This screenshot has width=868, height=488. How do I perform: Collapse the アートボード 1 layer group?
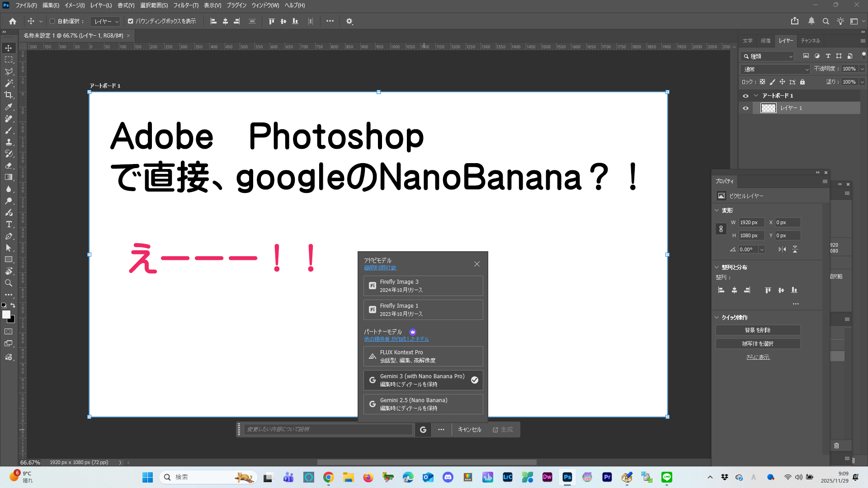click(x=756, y=96)
